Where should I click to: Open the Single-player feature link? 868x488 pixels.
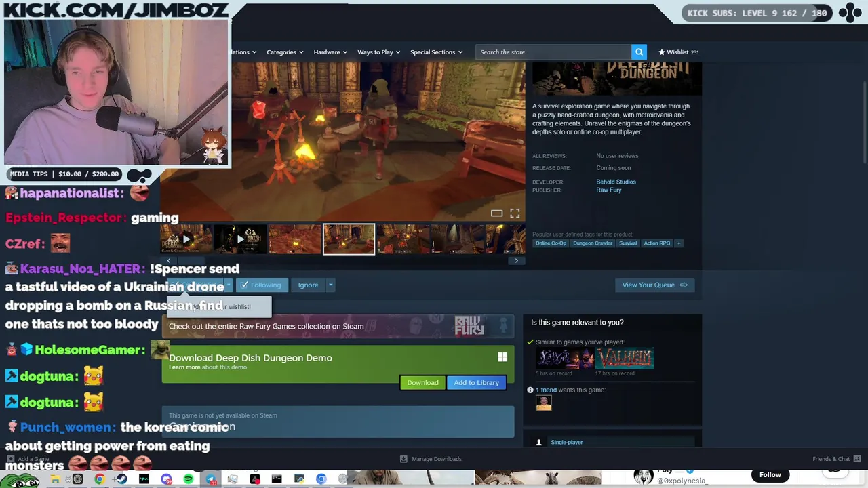click(x=567, y=443)
